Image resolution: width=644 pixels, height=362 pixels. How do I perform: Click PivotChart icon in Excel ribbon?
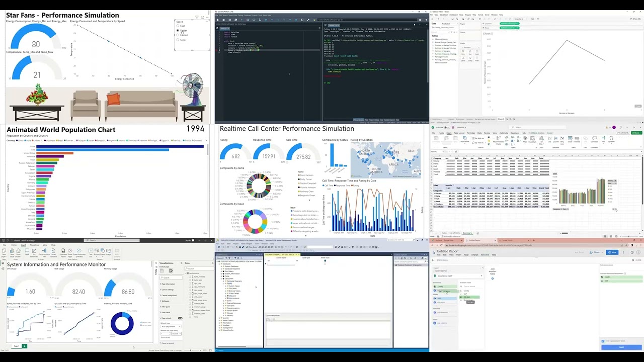(532, 140)
